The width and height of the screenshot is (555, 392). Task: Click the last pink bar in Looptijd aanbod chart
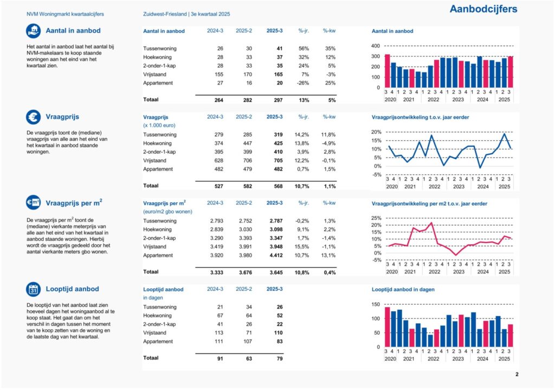[511, 335]
